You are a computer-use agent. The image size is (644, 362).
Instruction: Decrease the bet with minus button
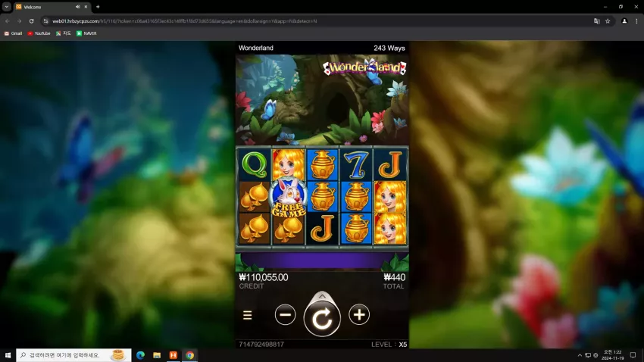[x=285, y=315]
